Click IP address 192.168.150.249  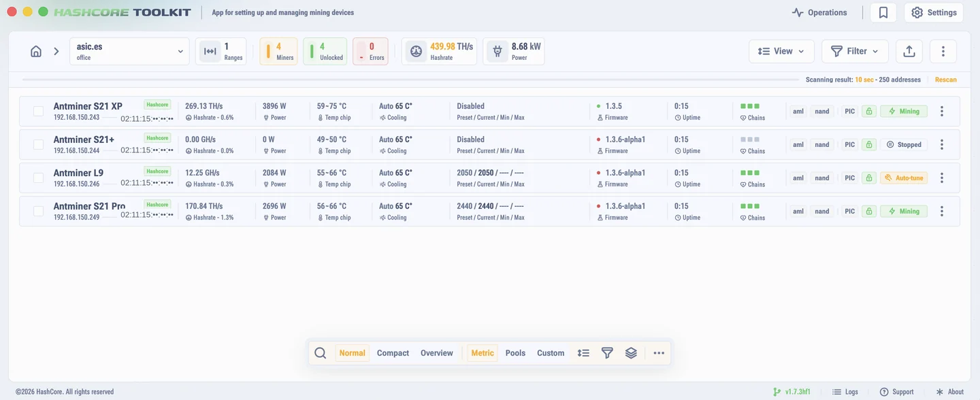[x=76, y=218]
